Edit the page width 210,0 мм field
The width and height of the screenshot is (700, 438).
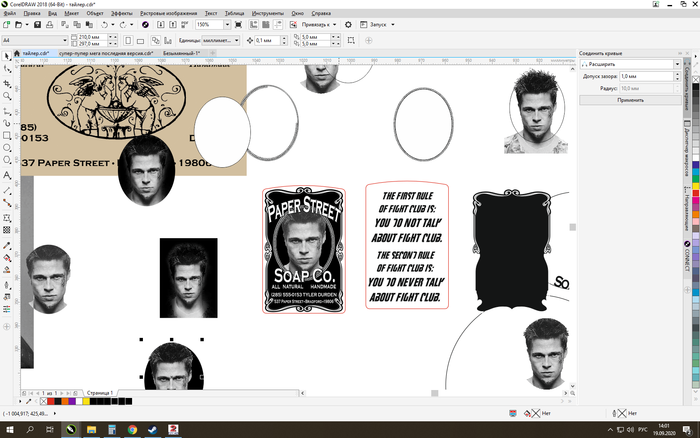point(92,37)
